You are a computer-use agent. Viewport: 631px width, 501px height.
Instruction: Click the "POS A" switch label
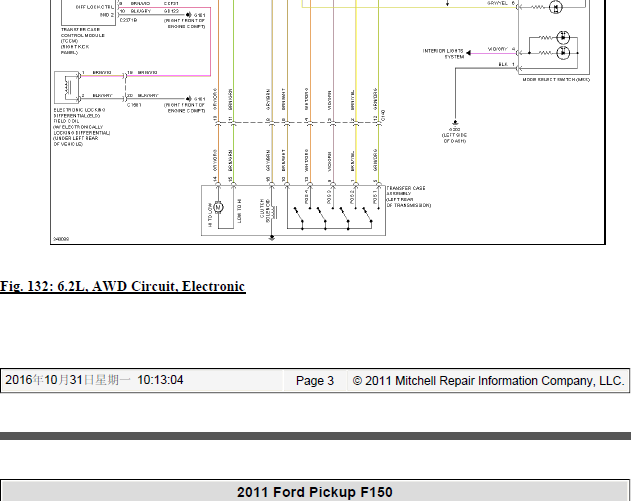tap(306, 197)
